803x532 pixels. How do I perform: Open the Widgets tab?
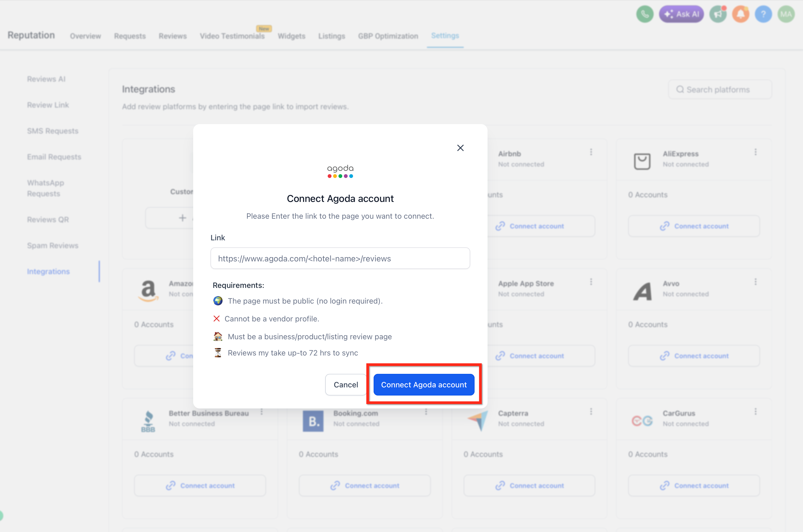coord(292,36)
